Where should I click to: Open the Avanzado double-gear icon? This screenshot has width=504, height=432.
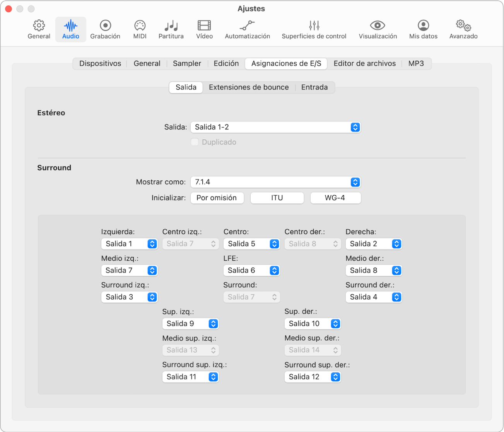tap(463, 26)
